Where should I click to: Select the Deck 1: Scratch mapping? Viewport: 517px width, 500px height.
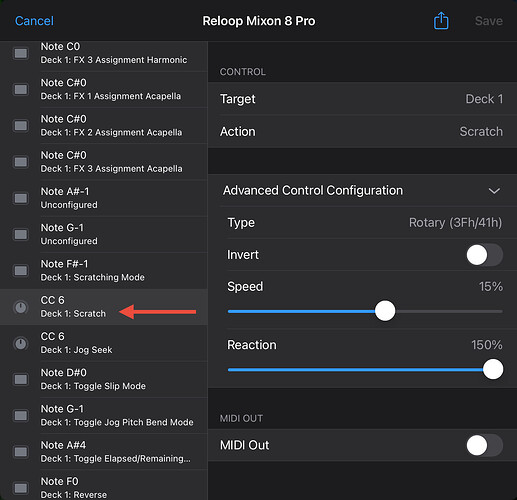click(x=104, y=307)
